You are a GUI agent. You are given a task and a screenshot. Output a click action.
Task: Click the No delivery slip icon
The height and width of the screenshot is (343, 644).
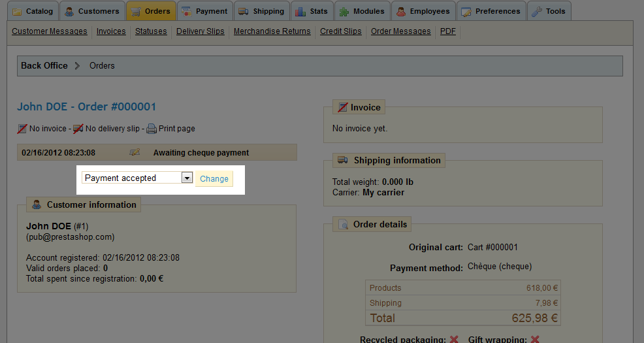[78, 129]
